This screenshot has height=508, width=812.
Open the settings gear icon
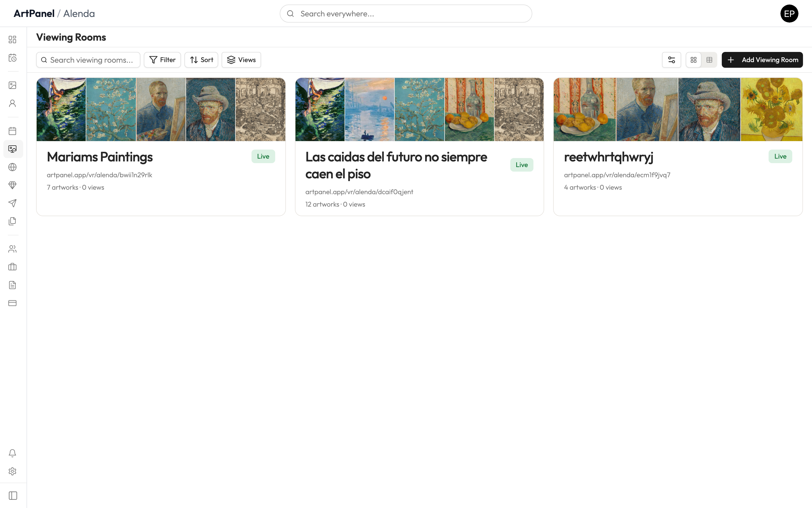point(12,471)
